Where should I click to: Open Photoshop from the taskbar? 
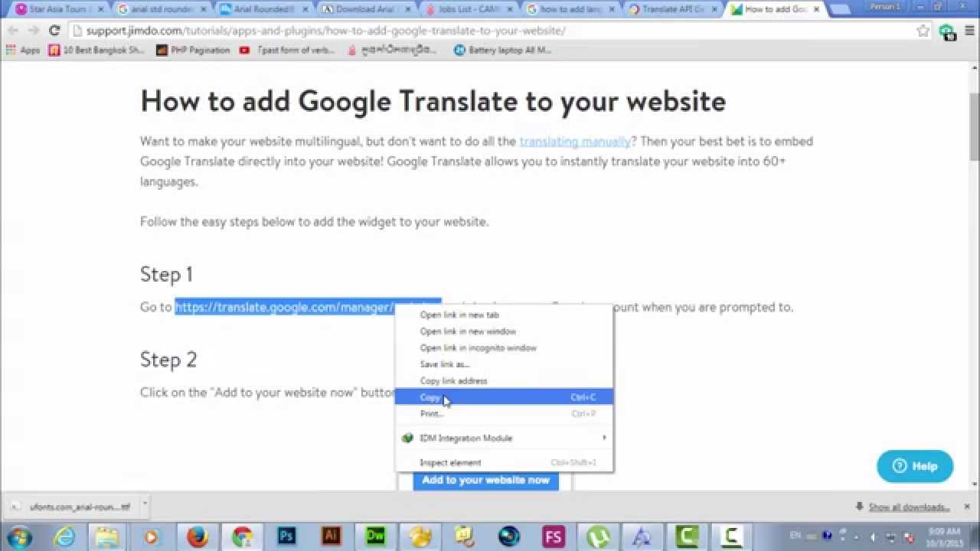point(286,536)
